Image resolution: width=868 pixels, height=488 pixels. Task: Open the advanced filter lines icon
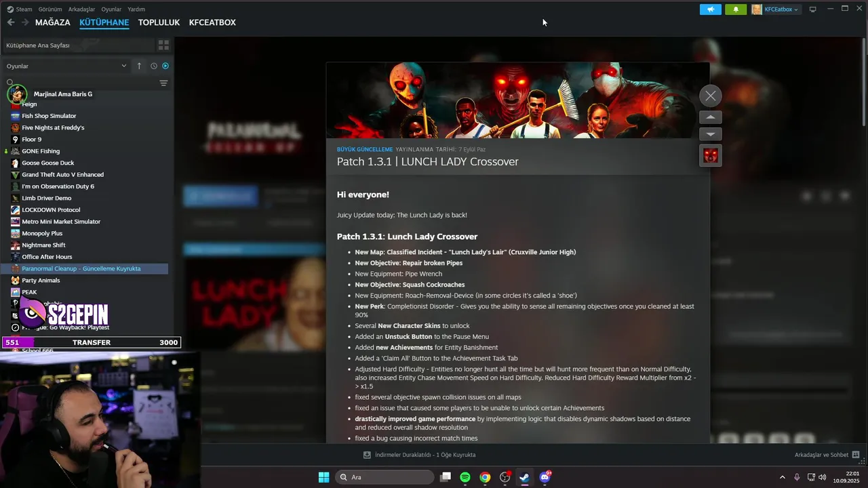coord(163,83)
